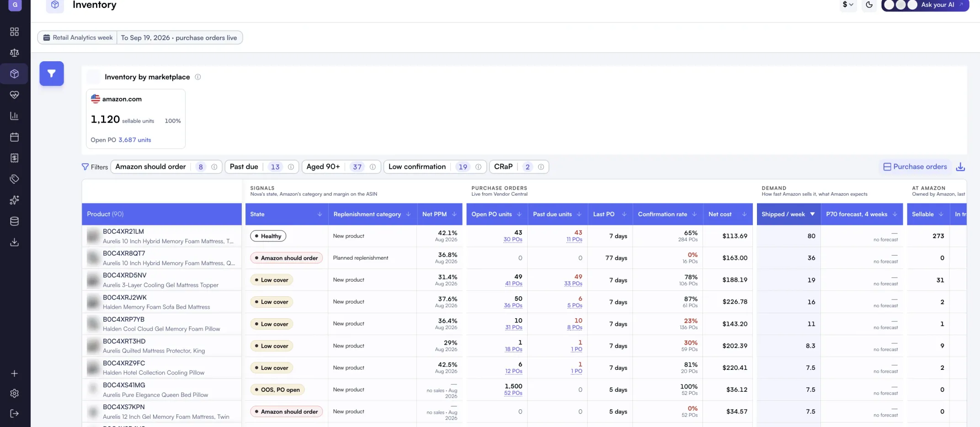Open the sparkles AI icon in sidebar
The image size is (980, 427).
(x=14, y=200)
